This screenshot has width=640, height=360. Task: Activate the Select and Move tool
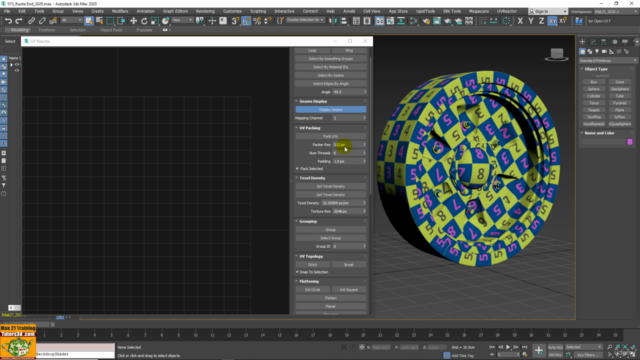[133, 21]
